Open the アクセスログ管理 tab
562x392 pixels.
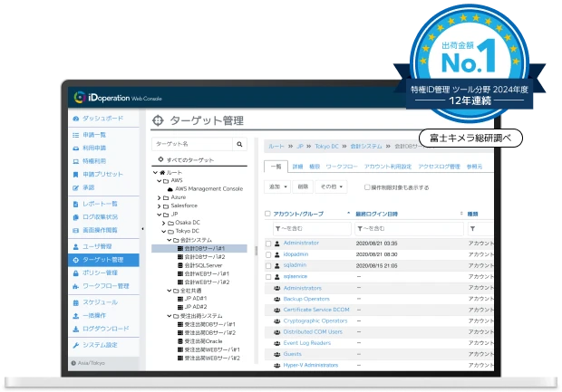pyautogui.click(x=439, y=167)
